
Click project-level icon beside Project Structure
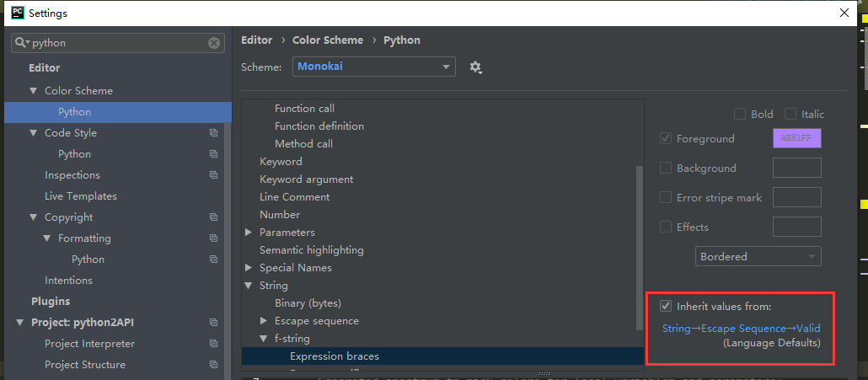pyautogui.click(x=214, y=365)
